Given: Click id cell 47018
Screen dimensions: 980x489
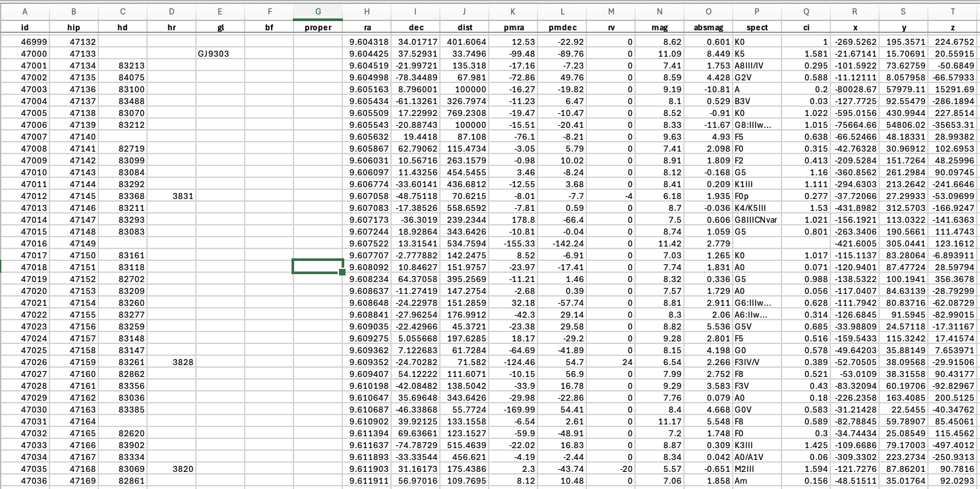Looking at the screenshot, I should (25, 266).
